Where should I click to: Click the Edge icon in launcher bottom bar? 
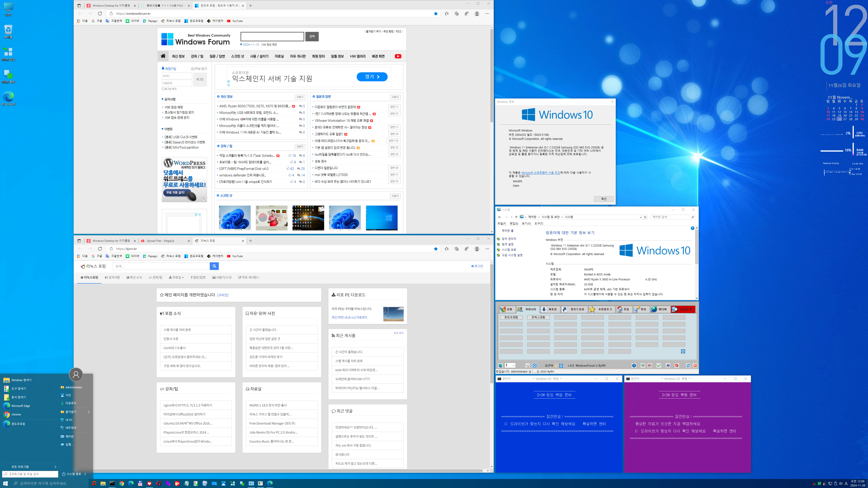501,365
